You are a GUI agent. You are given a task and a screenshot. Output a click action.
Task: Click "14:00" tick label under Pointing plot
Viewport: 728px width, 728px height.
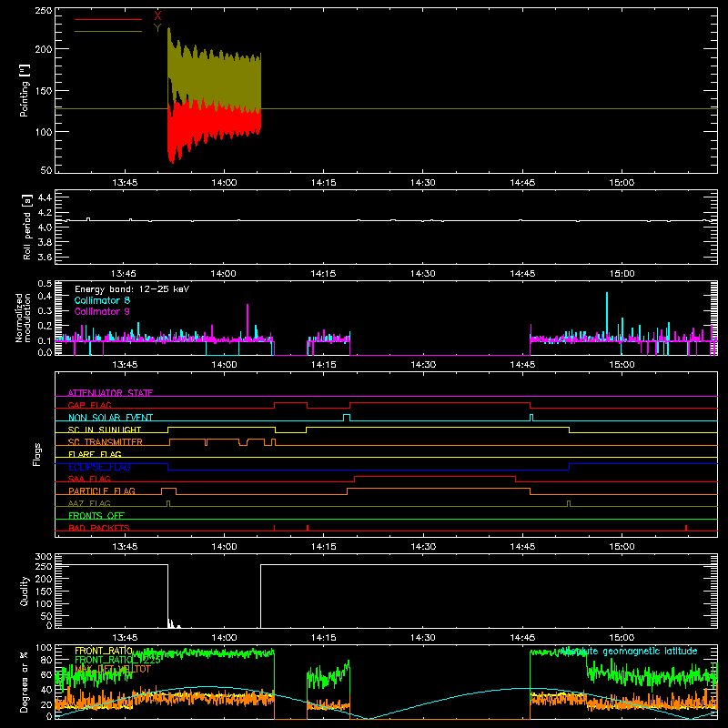point(224,183)
